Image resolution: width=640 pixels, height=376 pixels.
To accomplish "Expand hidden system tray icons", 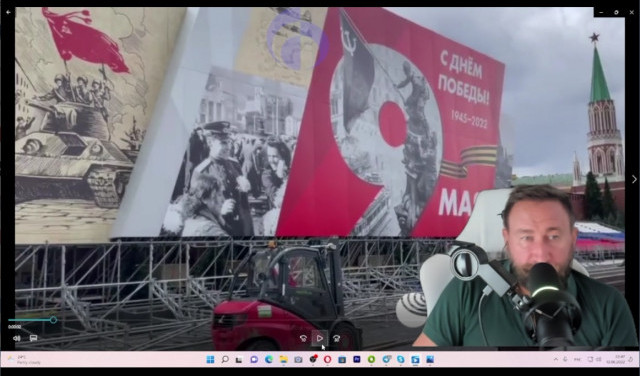I will [x=556, y=360].
